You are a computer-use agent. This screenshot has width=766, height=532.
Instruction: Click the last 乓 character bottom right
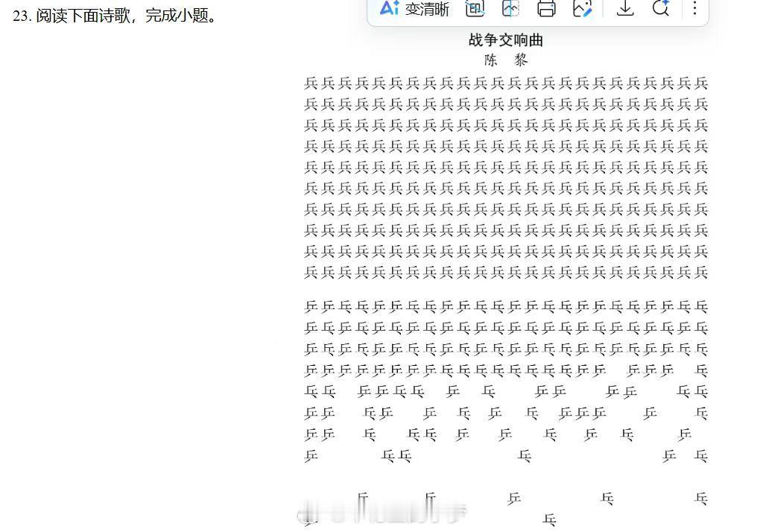tap(700, 498)
